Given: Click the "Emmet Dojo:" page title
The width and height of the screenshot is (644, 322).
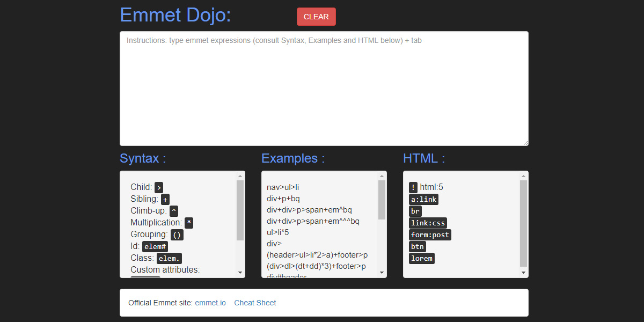Looking at the screenshot, I should pyautogui.click(x=175, y=15).
